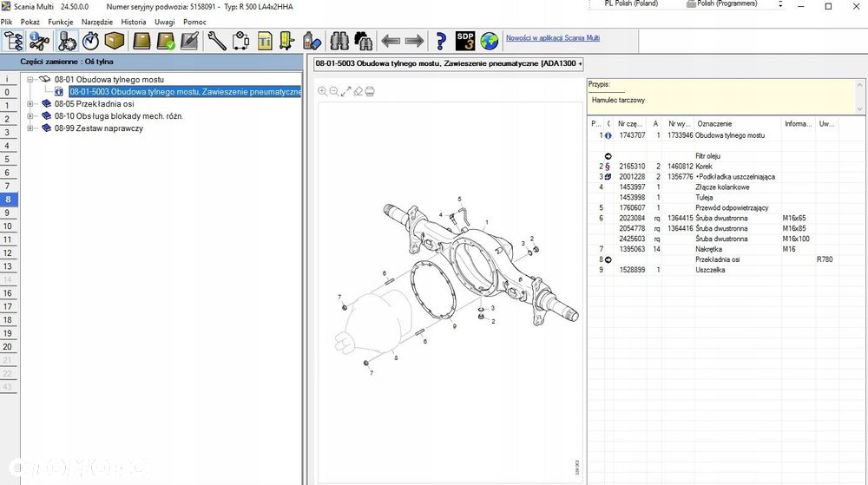Click the blue question mark help icon
This screenshot has height=485, width=868.
coord(441,41)
